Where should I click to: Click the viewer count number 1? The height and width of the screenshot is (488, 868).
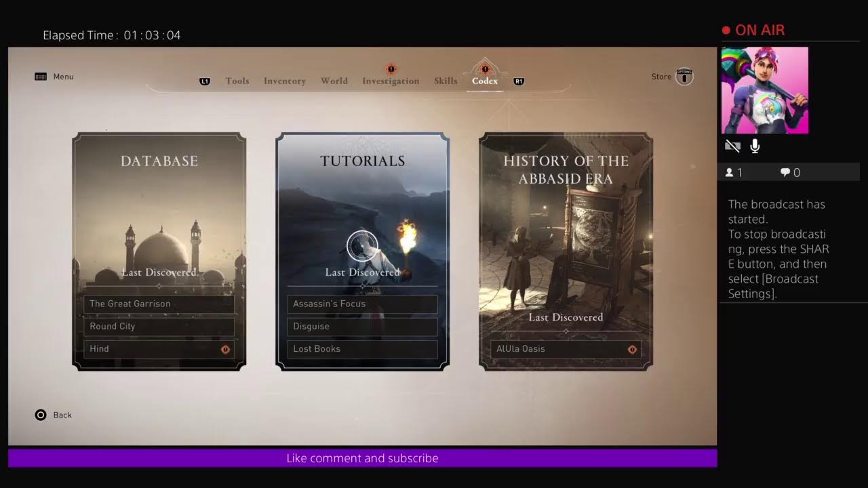740,173
